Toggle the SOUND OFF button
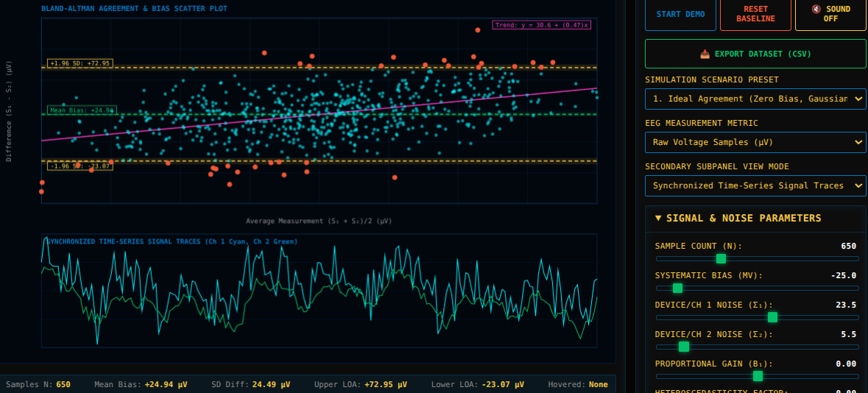 pyautogui.click(x=830, y=15)
